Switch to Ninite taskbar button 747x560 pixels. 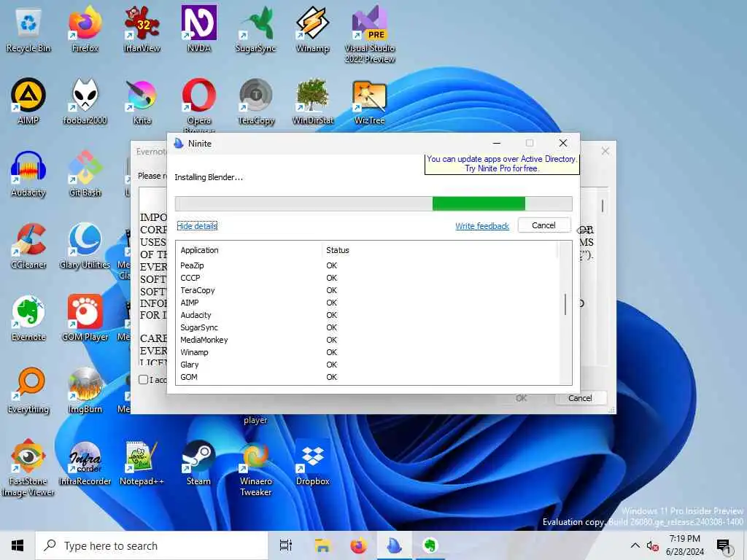pos(395,545)
